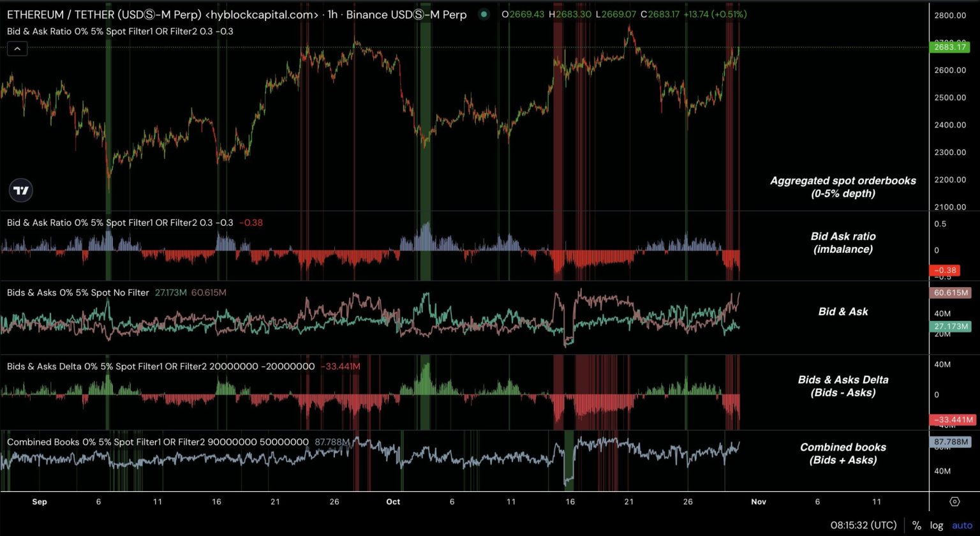Select the 1h interval label
The width and height of the screenshot is (980, 536).
[x=333, y=14]
